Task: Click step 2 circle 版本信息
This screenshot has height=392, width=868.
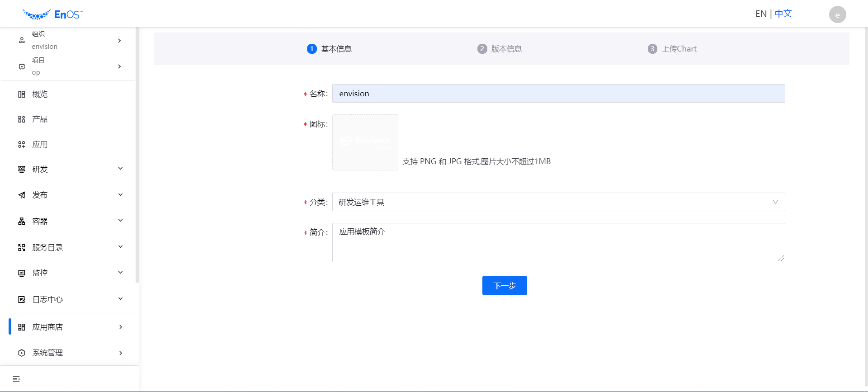Action: (482, 49)
